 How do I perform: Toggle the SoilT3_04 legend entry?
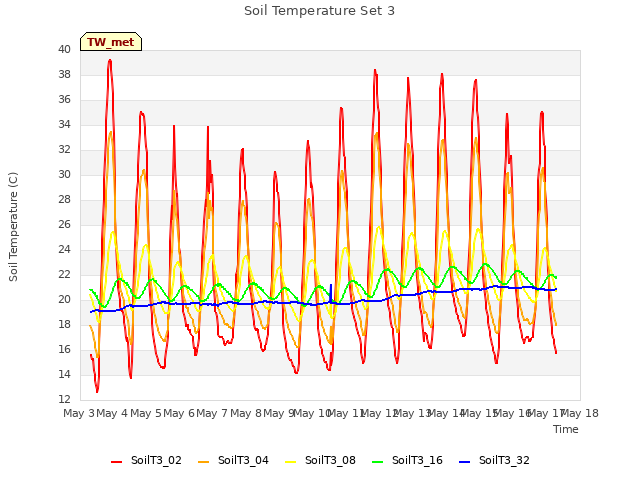[233, 461]
